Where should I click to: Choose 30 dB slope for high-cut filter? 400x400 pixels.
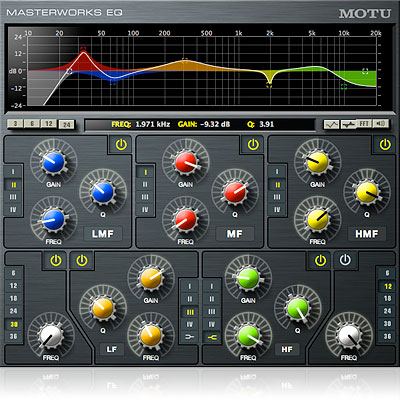click(x=387, y=324)
